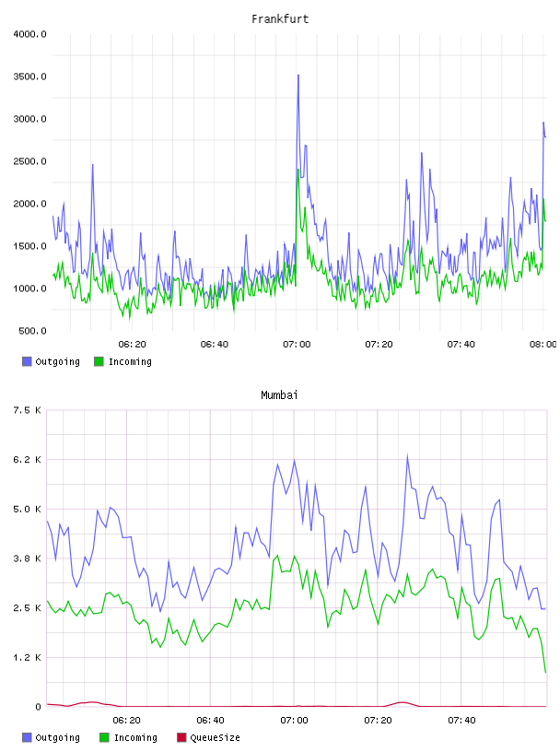
Task: Click the 2000.0 y-axis label in Frankfurt chart
Action: pos(29,204)
